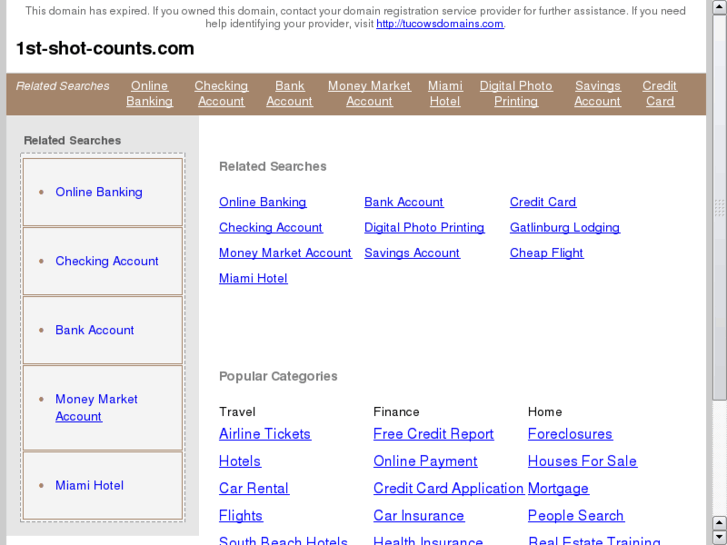
Task: Click Bank Account in the brown top bar
Action: tap(289, 93)
